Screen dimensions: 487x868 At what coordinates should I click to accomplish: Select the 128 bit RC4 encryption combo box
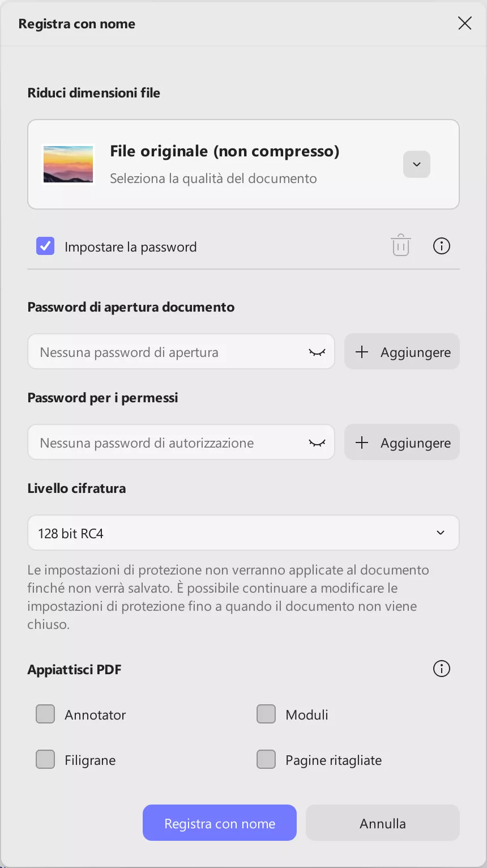pyautogui.click(x=244, y=533)
